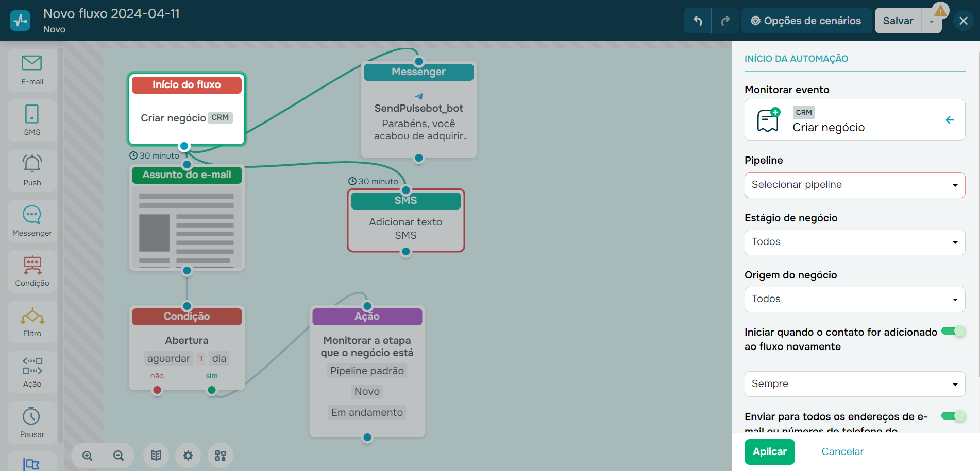980x471 pixels.
Task: Click Início do fluxo output connector
Action: pyautogui.click(x=184, y=146)
